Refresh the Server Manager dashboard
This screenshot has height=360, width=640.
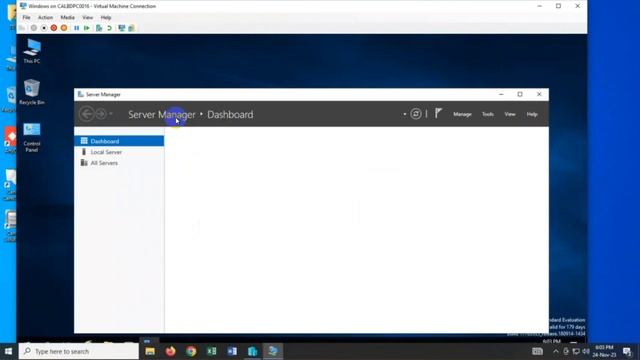click(416, 114)
